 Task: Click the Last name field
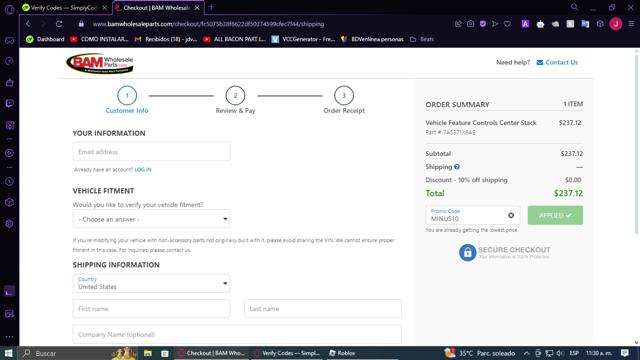pyautogui.click(x=323, y=309)
